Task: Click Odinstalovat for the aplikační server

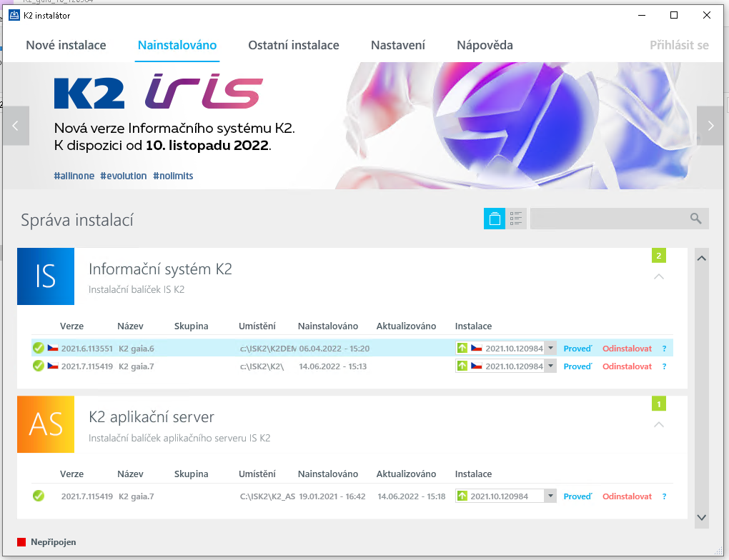Action: 627,496
